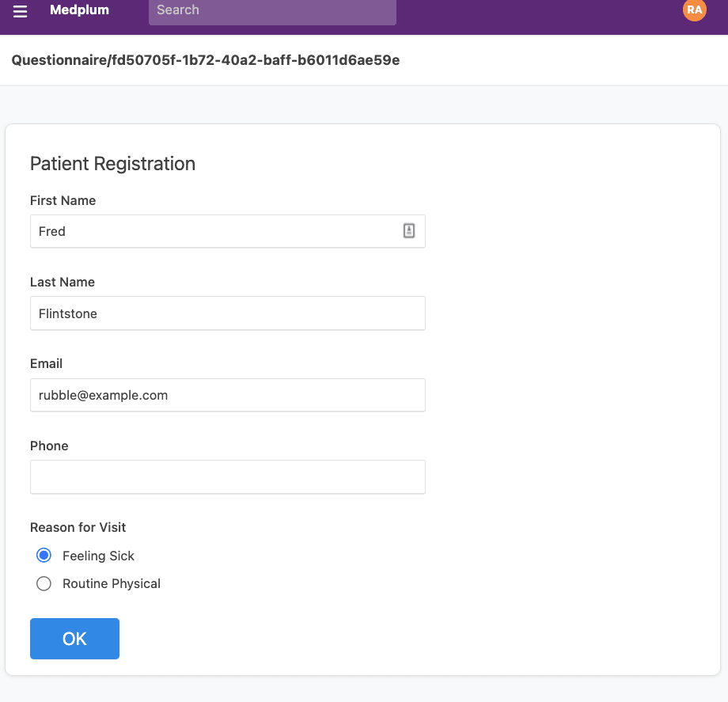The height and width of the screenshot is (702, 728).
Task: Click the Email field label
Action: 46,364
